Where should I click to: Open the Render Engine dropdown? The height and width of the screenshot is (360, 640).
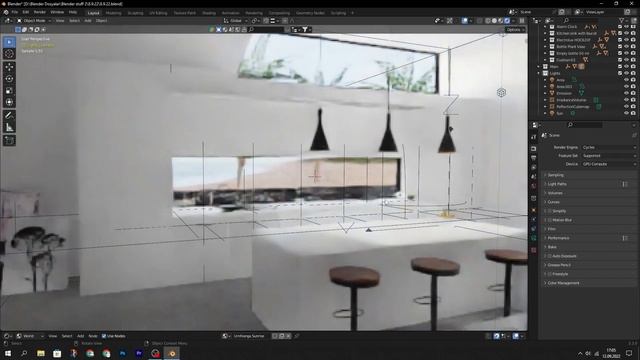609,147
